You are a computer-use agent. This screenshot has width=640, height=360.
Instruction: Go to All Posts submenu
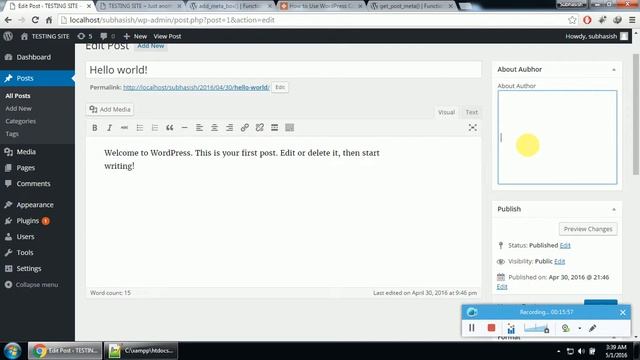18,96
